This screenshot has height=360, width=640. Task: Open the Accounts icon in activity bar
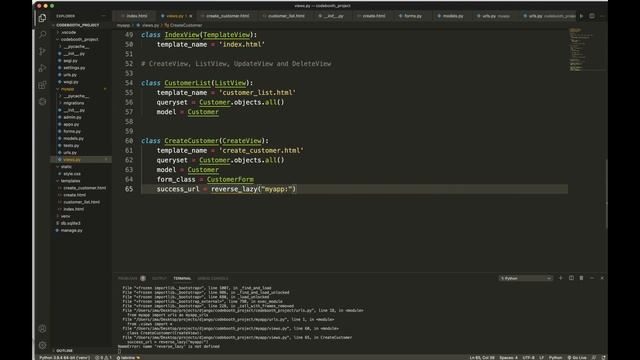[42, 329]
